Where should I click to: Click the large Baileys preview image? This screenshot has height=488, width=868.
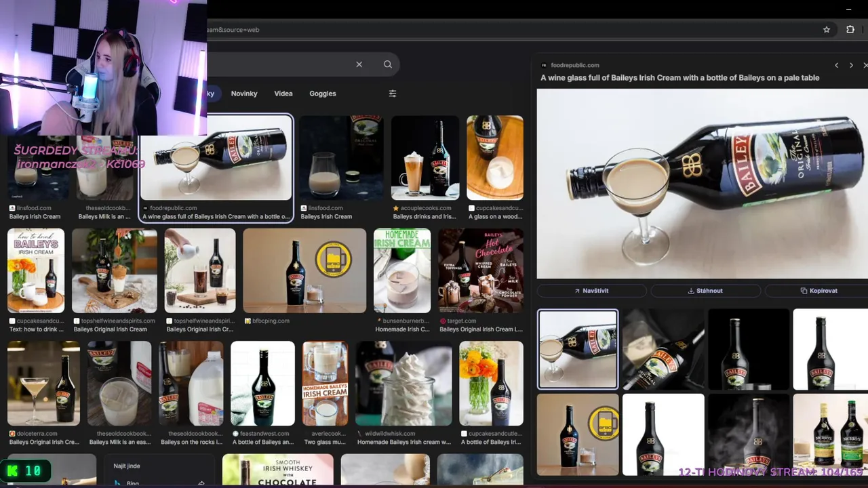coord(702,184)
